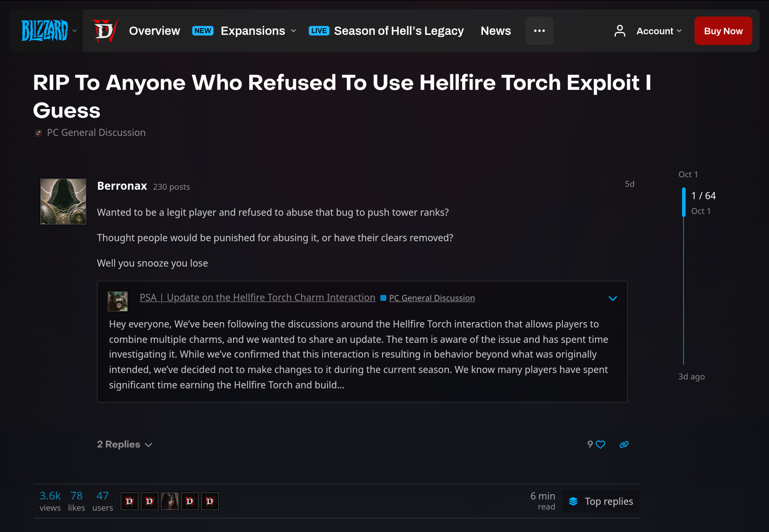The height and width of the screenshot is (532, 769).
Task: Click the Top replies layers icon
Action: click(573, 501)
